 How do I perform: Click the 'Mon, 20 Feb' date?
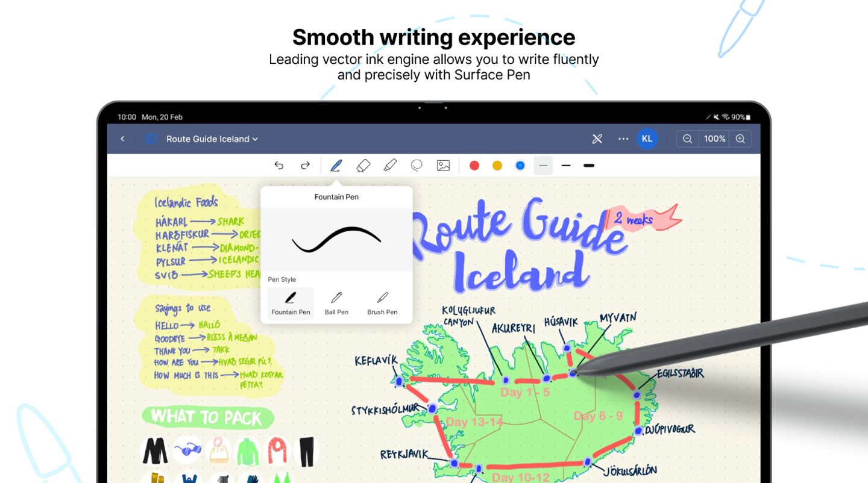(162, 117)
